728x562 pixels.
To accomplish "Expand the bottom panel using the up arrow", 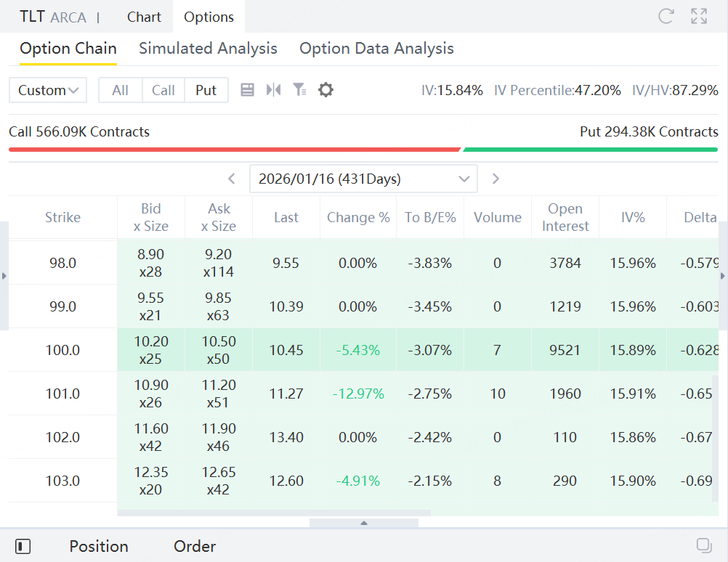I will tap(364, 523).
